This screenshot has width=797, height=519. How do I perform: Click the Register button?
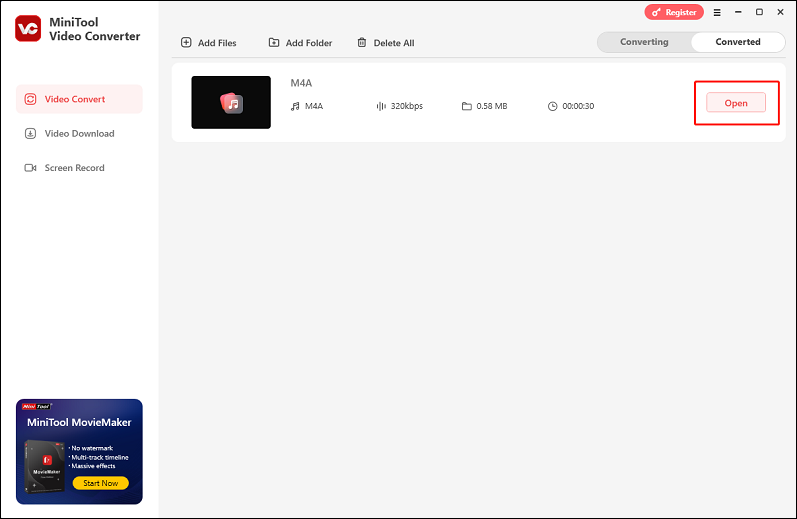point(674,12)
